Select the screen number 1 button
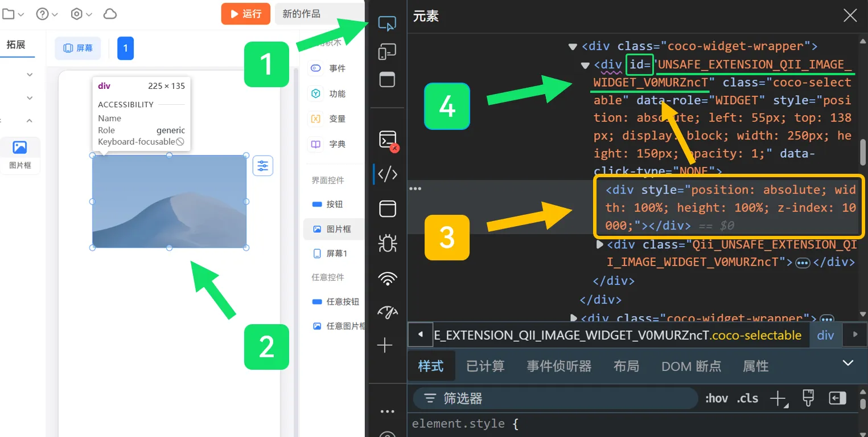This screenshot has width=868, height=437. (x=125, y=48)
